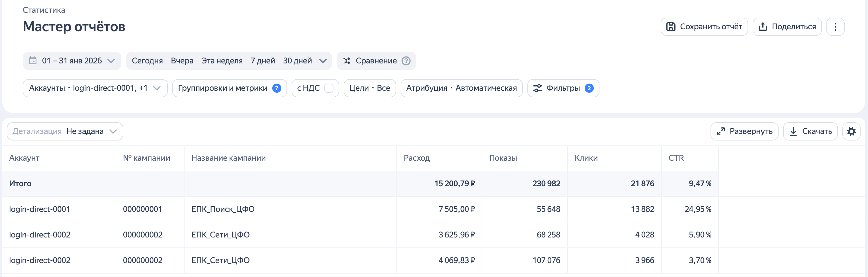Click the Статистика breadcrumb label
This screenshot has width=868, height=277.
(44, 10)
